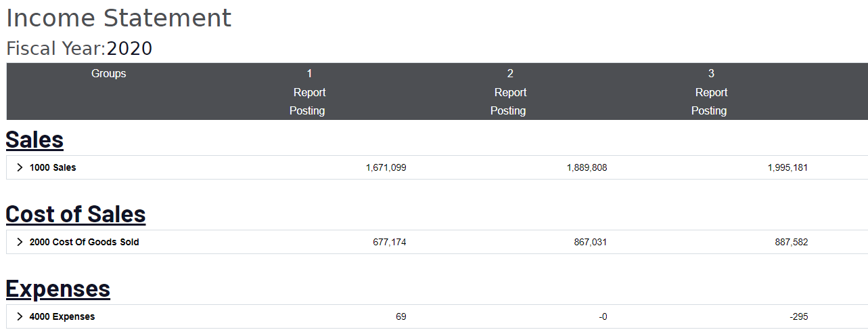Select the 1,889,808 sales value
Image resolution: width=868 pixels, height=332 pixels.
(x=587, y=167)
